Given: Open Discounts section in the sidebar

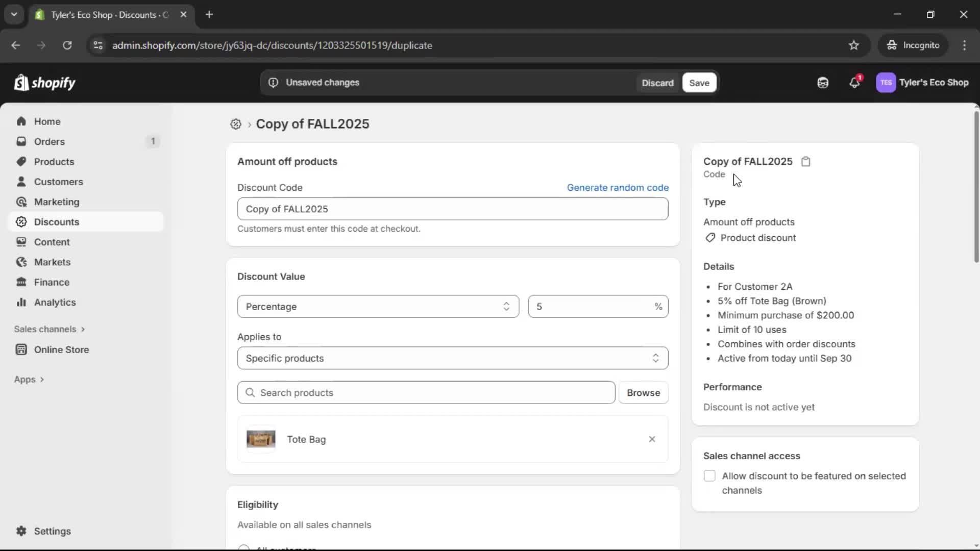Looking at the screenshot, I should (57, 222).
